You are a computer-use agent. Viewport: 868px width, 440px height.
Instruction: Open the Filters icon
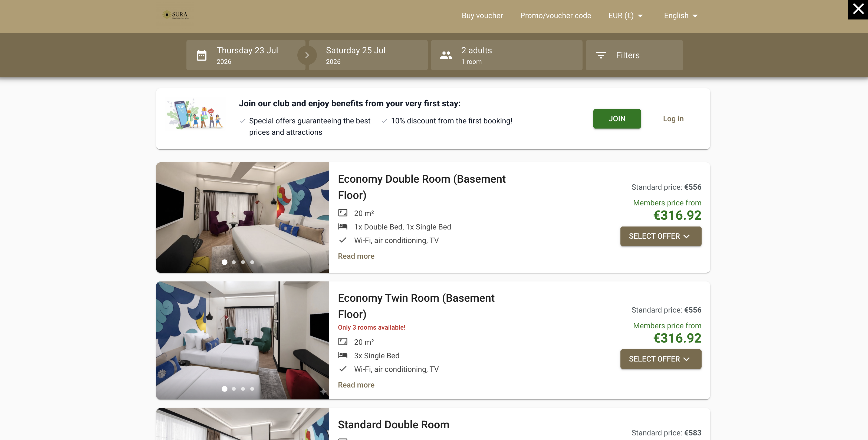point(601,55)
